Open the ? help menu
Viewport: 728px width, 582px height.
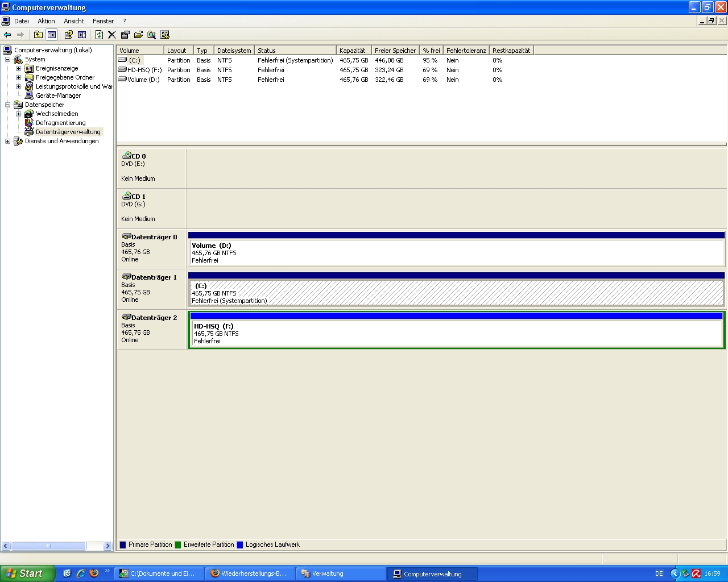click(125, 21)
